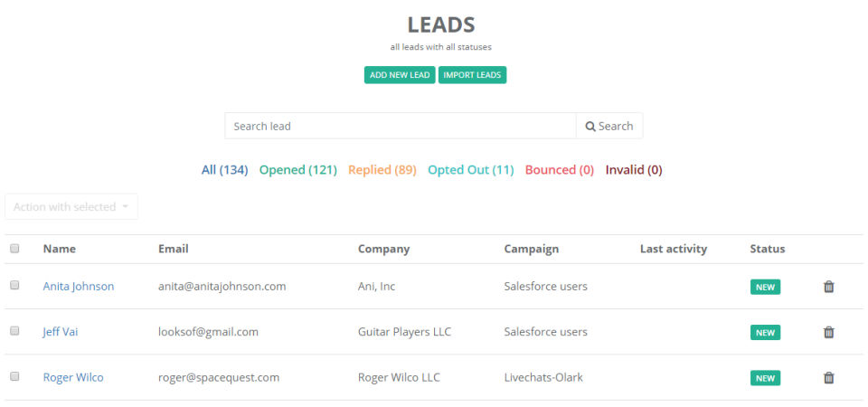
Task: Open the Action with selected dropdown
Action: tap(71, 206)
